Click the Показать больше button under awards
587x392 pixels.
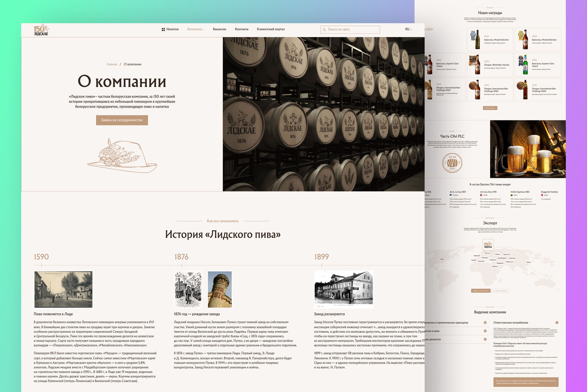(x=490, y=108)
